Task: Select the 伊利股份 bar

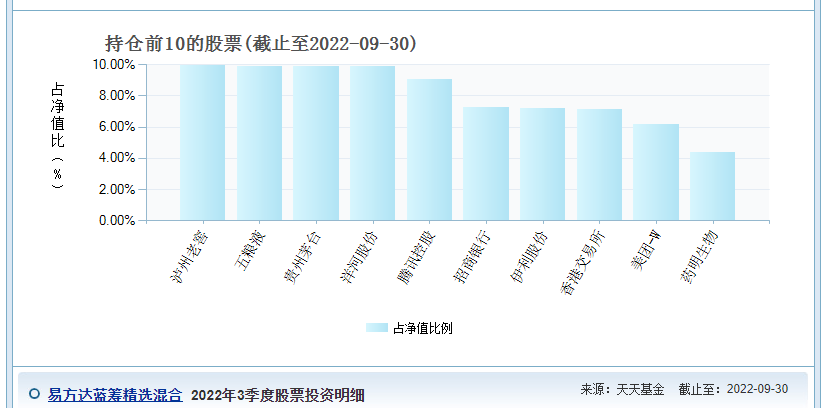Action: [542, 164]
